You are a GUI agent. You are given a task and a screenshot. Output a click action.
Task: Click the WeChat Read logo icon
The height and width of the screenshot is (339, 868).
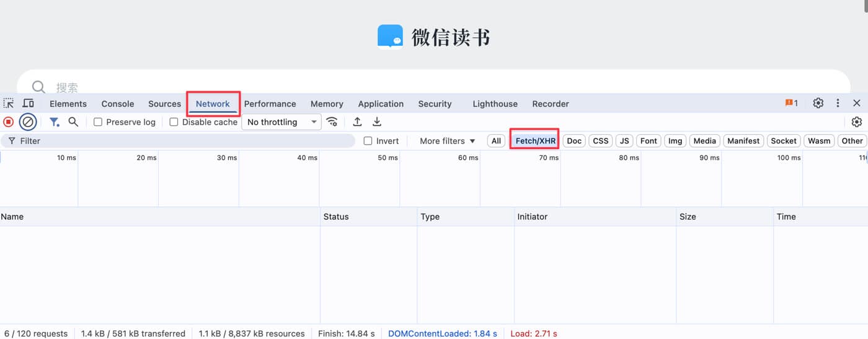coord(390,36)
